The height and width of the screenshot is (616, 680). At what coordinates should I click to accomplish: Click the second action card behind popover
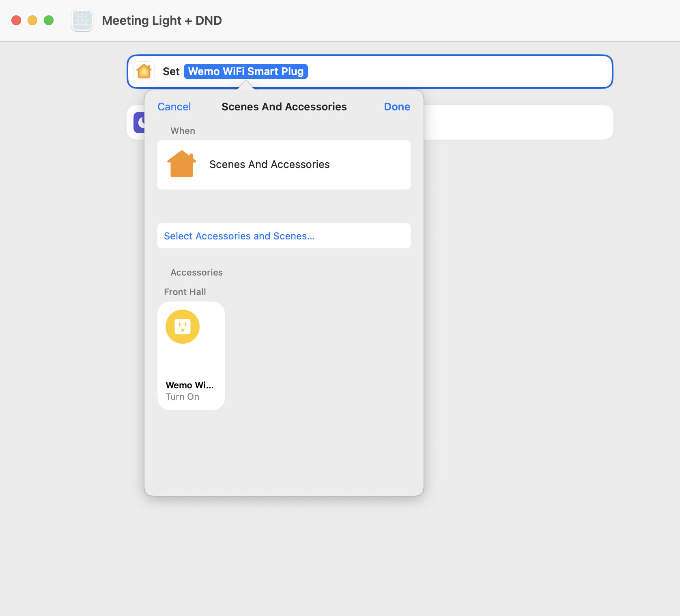(518, 123)
